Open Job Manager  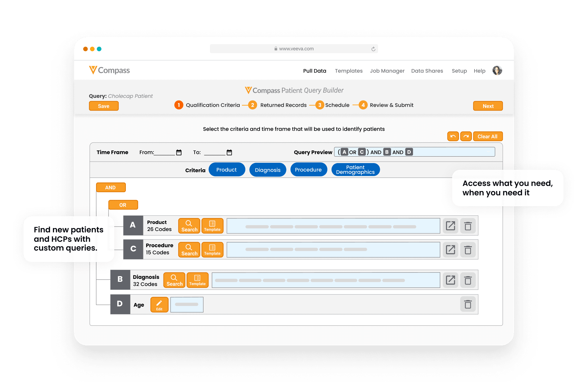(387, 71)
